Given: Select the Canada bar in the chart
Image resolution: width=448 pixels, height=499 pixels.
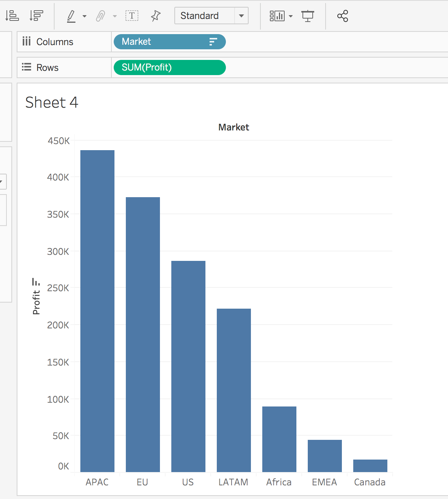Looking at the screenshot, I should click(x=370, y=466).
